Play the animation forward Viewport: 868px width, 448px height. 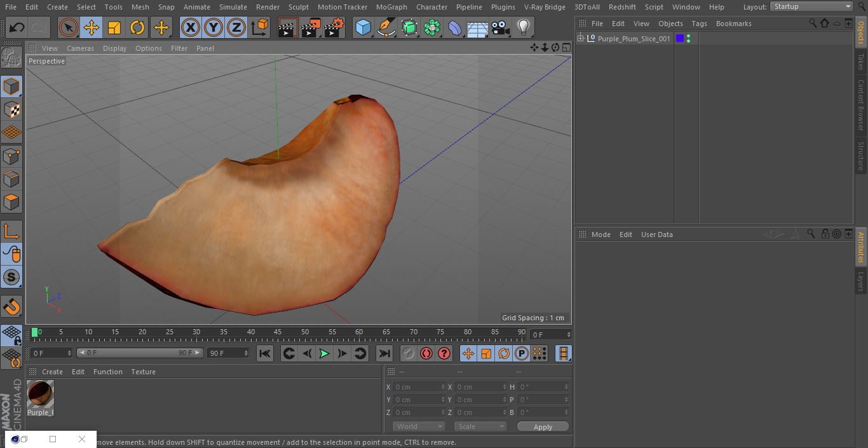point(324,353)
